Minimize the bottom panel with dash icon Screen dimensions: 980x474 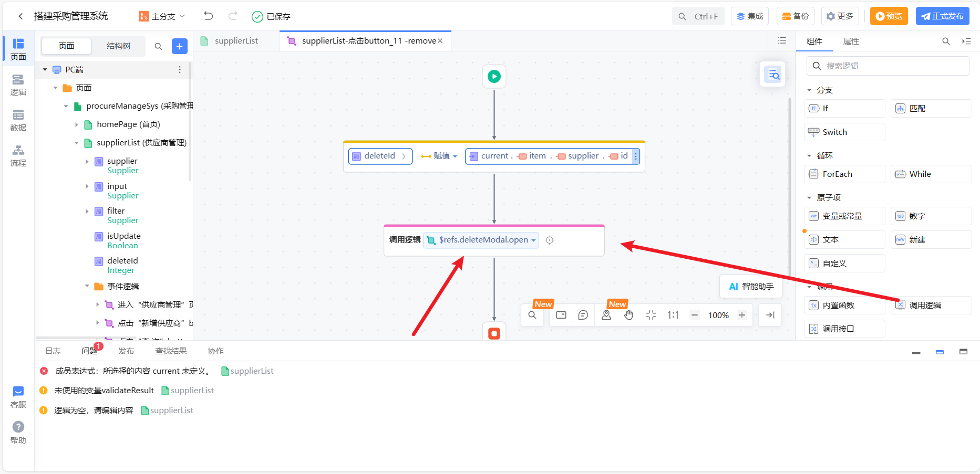coord(916,352)
